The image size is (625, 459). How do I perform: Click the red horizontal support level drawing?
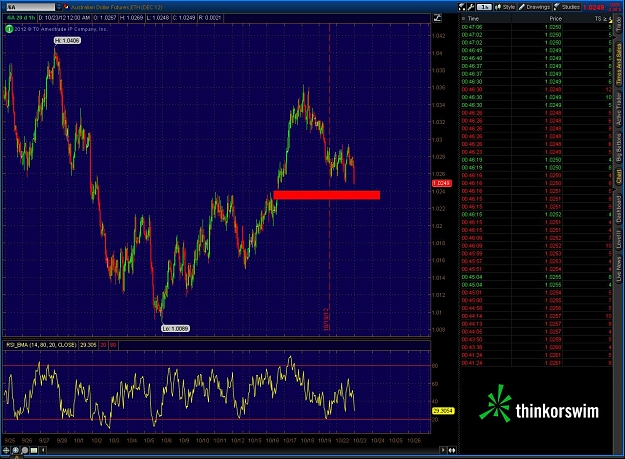click(326, 195)
